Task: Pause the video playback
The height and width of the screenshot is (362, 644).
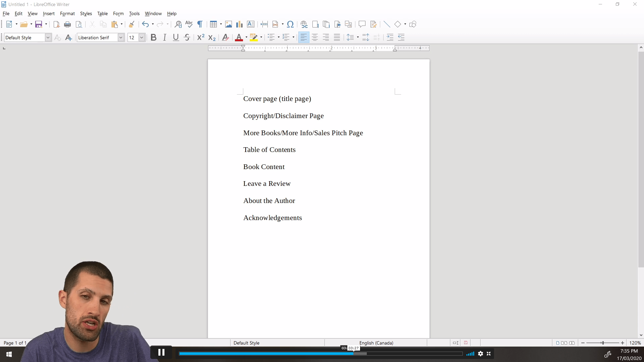Action: 161,352
